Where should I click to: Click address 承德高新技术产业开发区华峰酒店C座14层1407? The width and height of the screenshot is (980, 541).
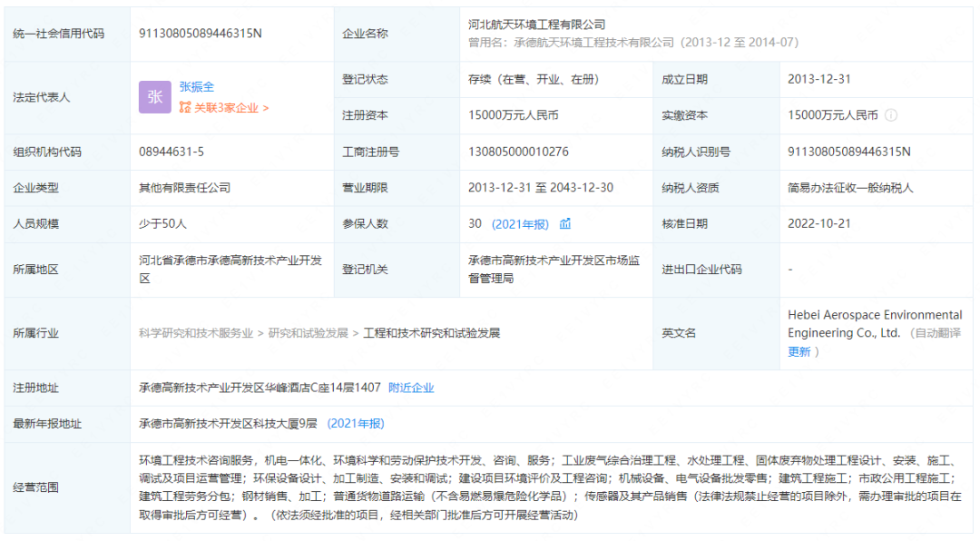260,388
